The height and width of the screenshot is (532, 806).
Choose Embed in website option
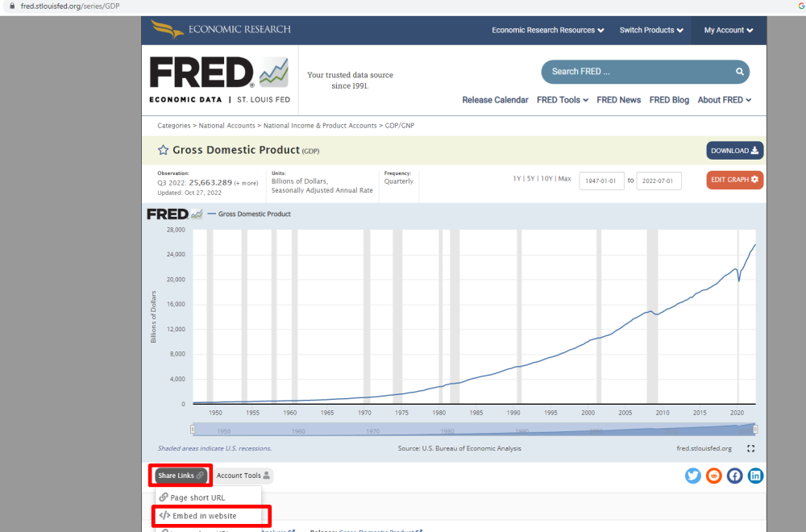208,516
